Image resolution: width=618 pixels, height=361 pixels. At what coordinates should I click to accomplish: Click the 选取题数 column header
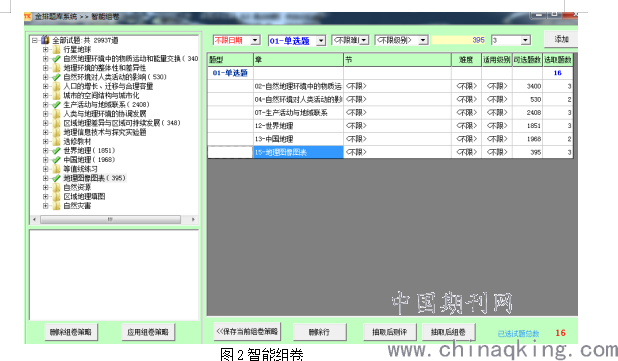coord(558,60)
